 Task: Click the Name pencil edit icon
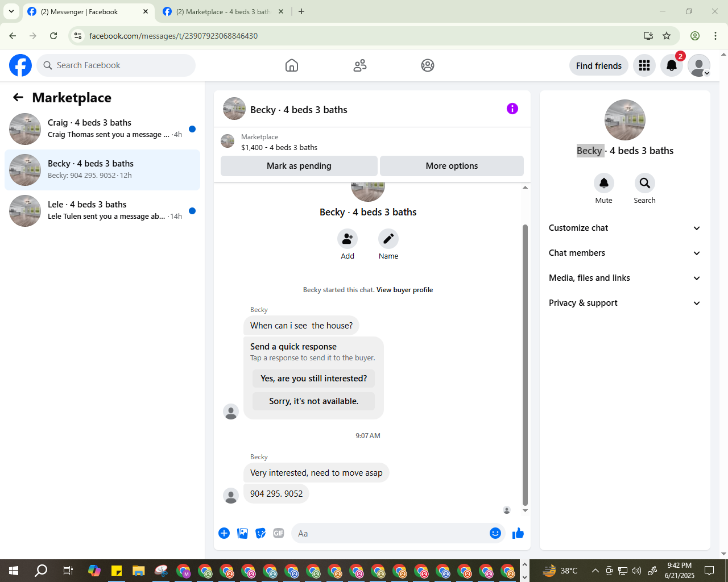point(388,239)
